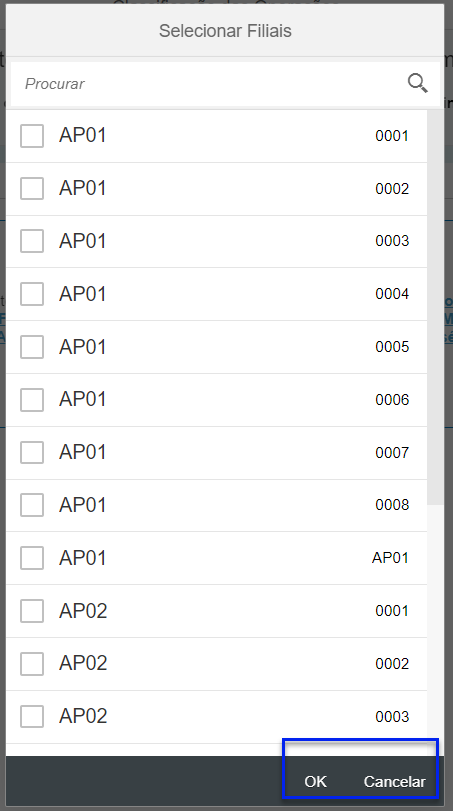Screen dimensions: 453x811
Task: Click the search magnifier icon
Action: coord(417,83)
